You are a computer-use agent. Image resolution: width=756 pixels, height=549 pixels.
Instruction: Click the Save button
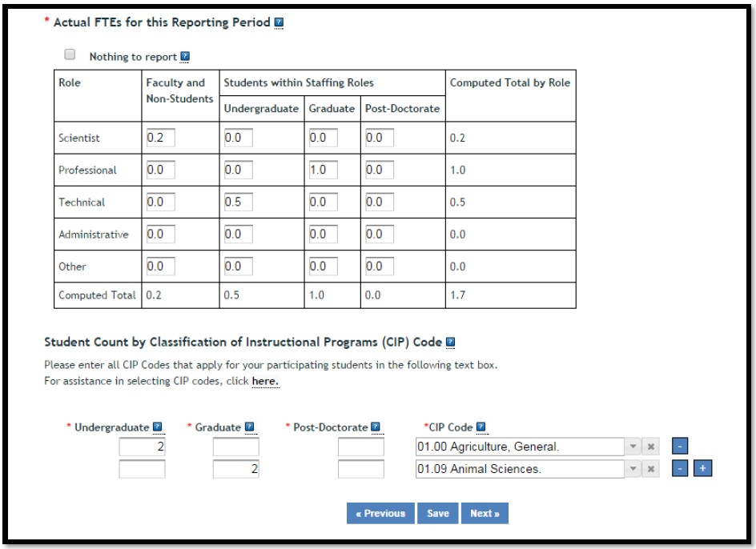pyautogui.click(x=438, y=513)
